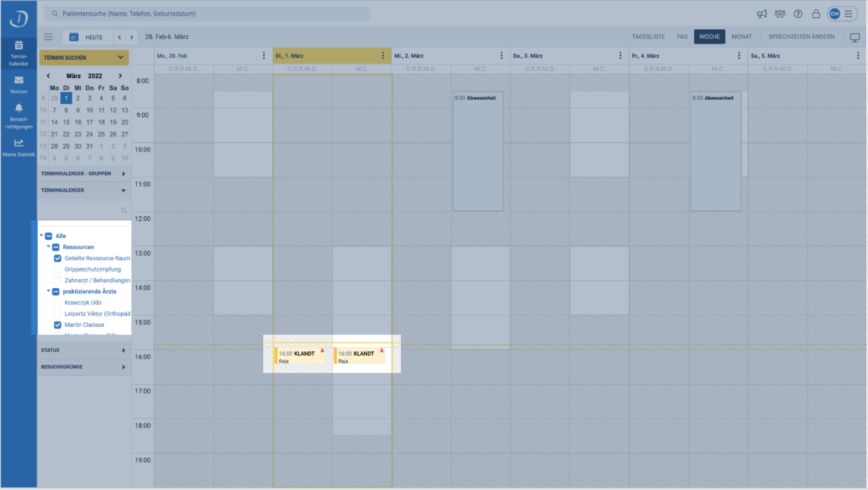The height and width of the screenshot is (490, 868).
Task: Switch to the Tagesliste view
Action: pos(648,37)
